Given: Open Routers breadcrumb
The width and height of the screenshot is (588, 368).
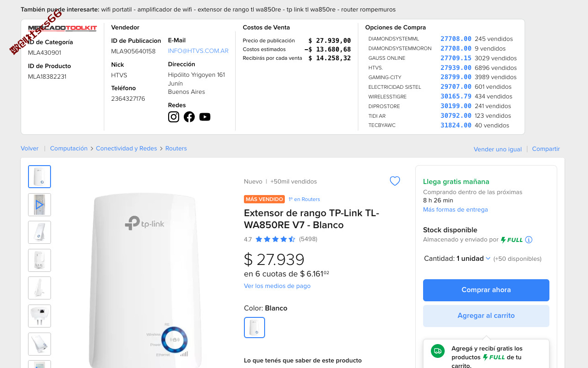Looking at the screenshot, I should point(176,149).
